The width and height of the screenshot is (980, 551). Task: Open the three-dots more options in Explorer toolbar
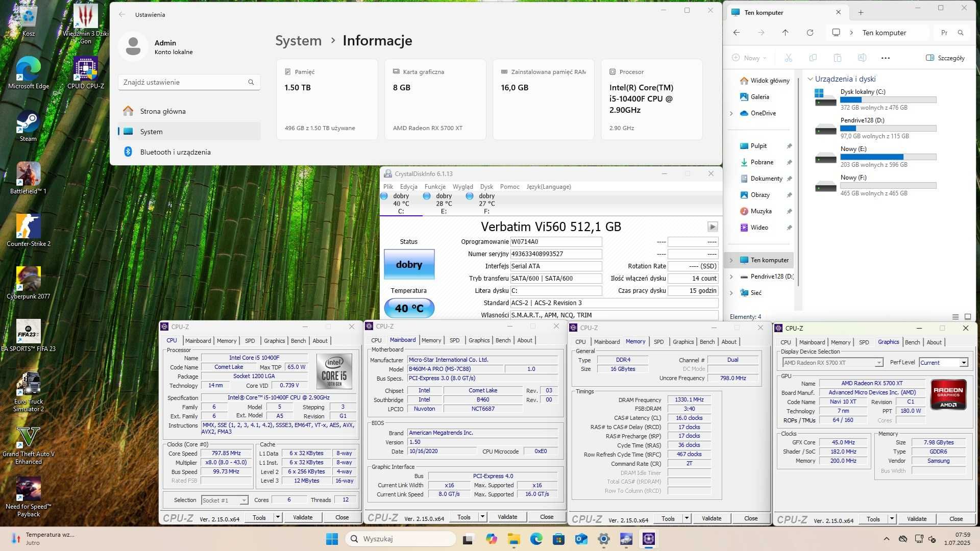pos(886,58)
